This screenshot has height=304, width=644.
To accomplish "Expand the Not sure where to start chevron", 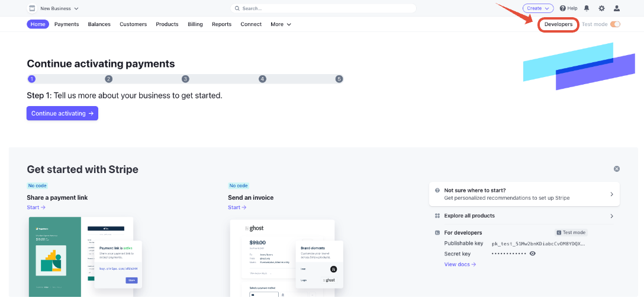I will point(611,194).
